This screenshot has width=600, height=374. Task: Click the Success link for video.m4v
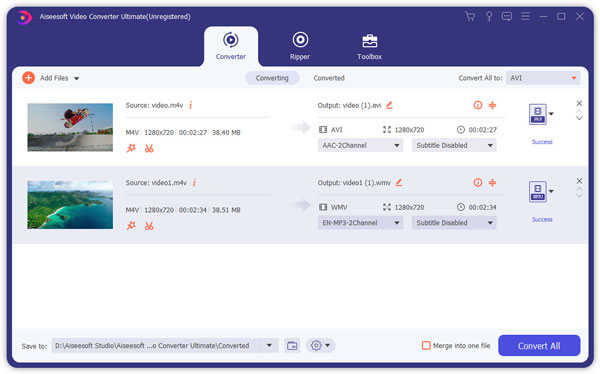542,142
